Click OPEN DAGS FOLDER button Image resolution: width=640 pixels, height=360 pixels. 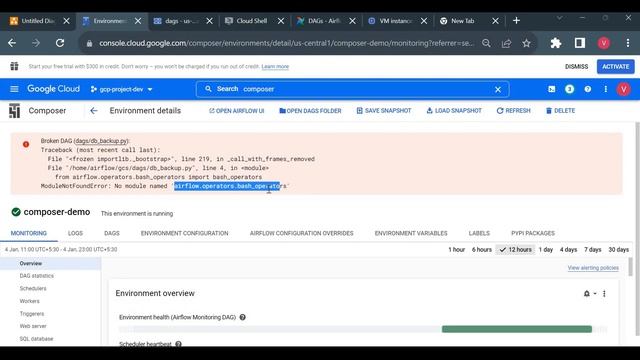(310, 111)
